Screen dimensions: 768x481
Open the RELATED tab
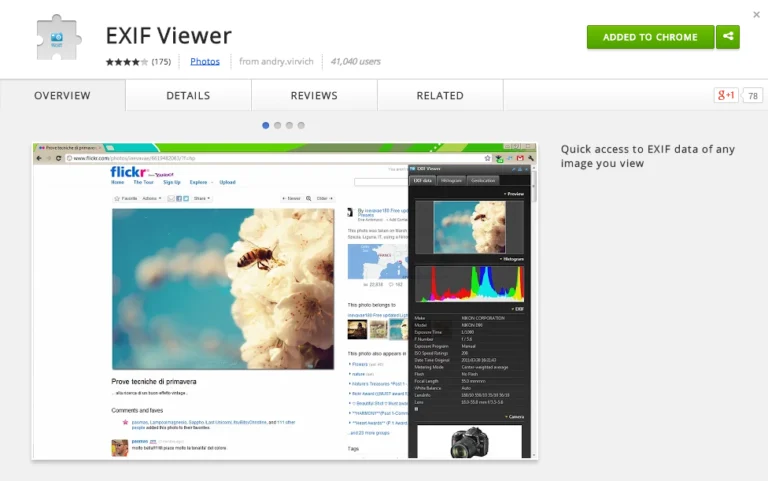coord(440,96)
